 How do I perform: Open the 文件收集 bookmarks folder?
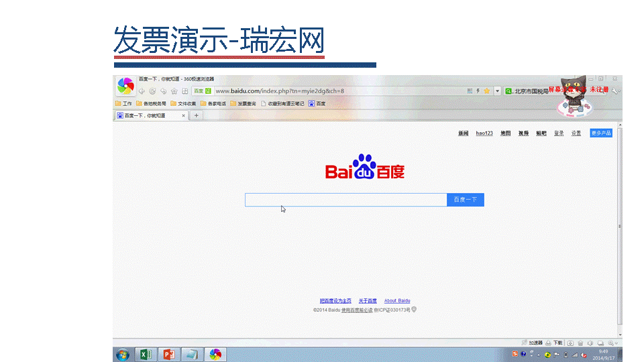(x=183, y=104)
